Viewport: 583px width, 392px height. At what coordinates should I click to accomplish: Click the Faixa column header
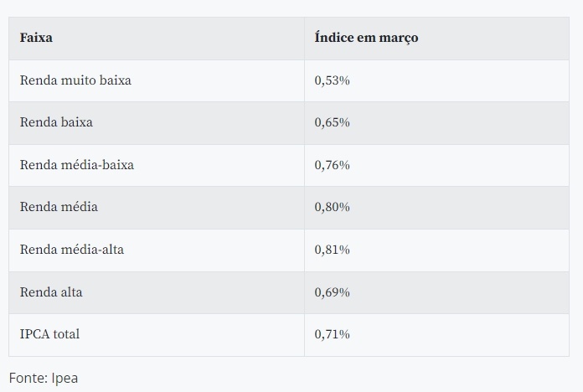36,38
